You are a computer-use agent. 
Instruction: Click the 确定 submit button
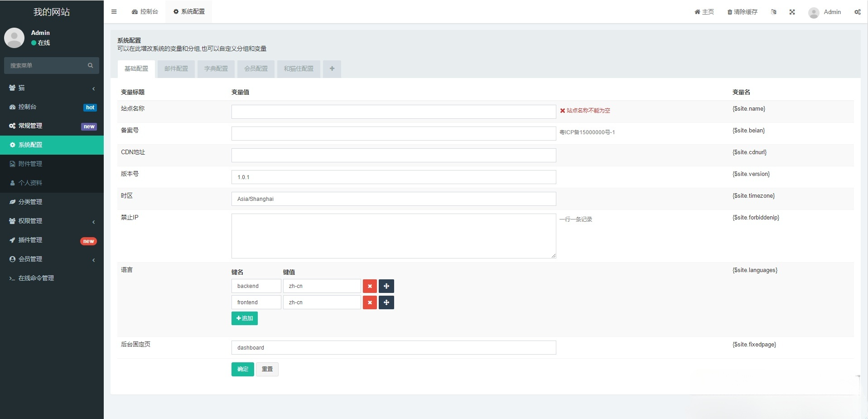(x=242, y=369)
